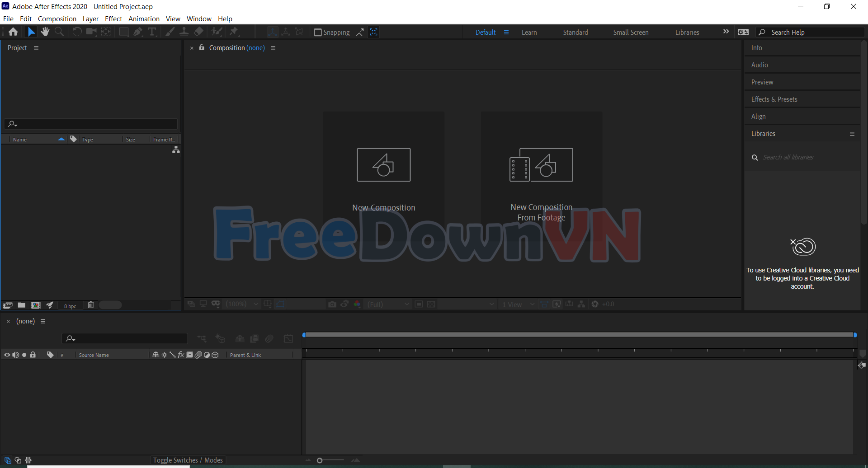Click the trash icon in Project panel
Image resolution: width=868 pixels, height=468 pixels.
click(90, 305)
